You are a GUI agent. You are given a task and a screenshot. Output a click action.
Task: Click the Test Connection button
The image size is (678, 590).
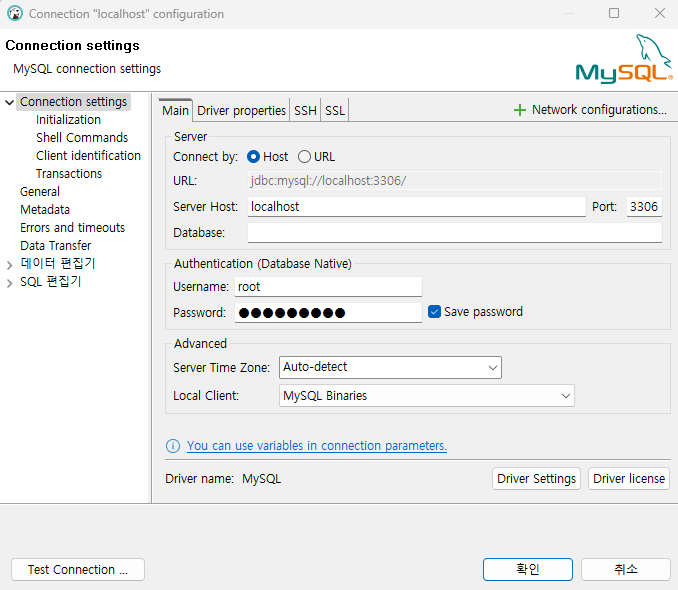78,569
